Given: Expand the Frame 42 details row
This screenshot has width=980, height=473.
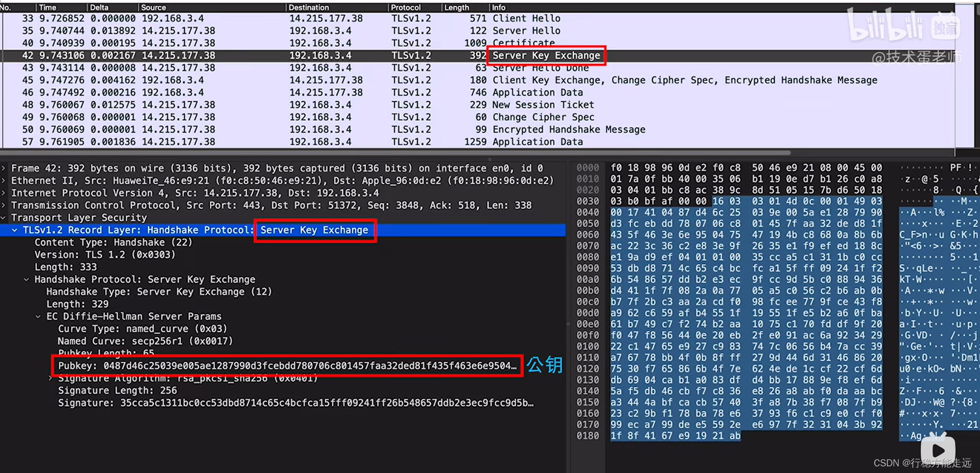Looking at the screenshot, I should tap(4, 168).
